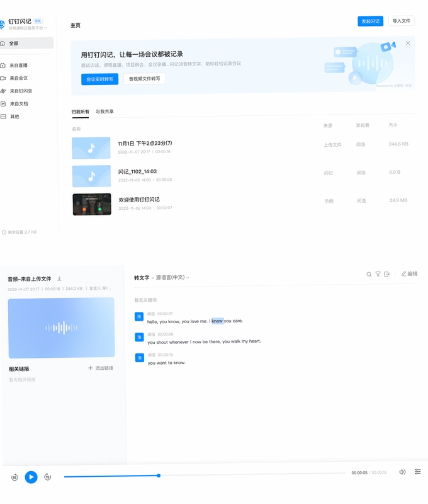
Task: Click the 示例 source cell
Action: [329, 201]
